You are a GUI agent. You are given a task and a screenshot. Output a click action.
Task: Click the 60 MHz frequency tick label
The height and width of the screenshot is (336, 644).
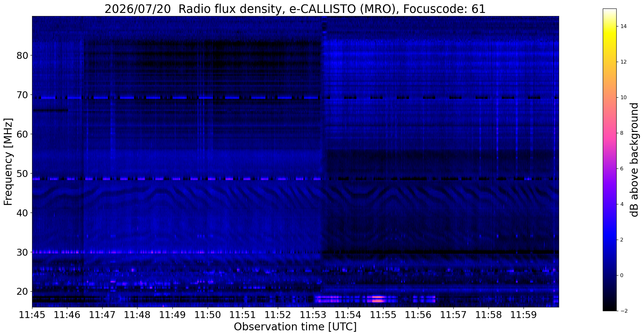click(x=22, y=134)
